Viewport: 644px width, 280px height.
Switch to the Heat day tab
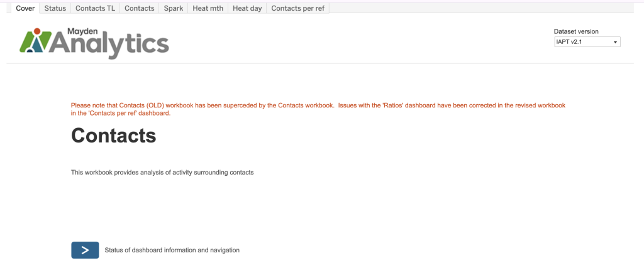coord(247,8)
